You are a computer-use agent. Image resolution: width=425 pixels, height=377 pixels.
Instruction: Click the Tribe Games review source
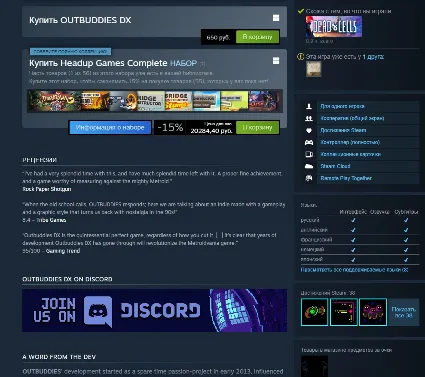click(x=51, y=220)
